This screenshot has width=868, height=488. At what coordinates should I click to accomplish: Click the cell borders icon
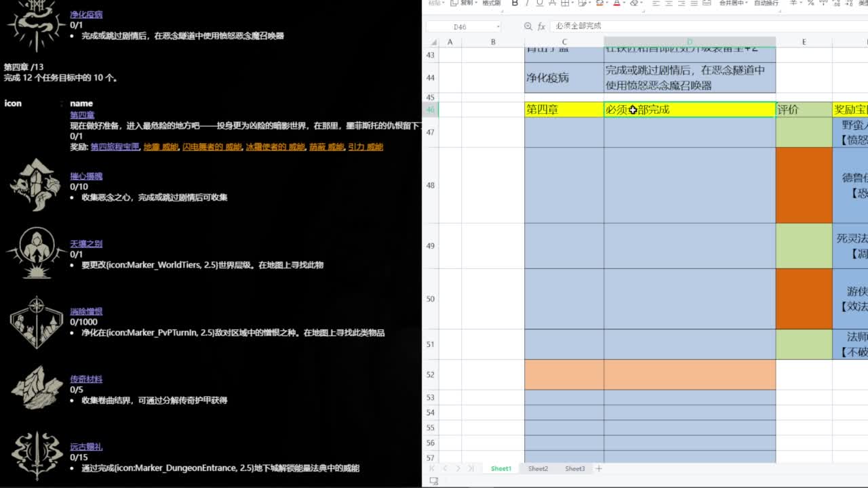pos(564,3)
